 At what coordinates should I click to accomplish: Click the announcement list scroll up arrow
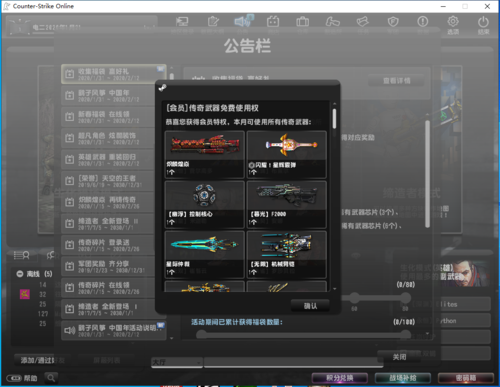point(172,68)
